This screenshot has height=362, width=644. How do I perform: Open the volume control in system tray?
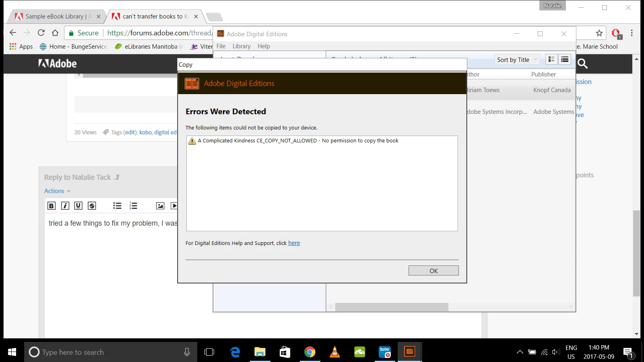(x=556, y=352)
